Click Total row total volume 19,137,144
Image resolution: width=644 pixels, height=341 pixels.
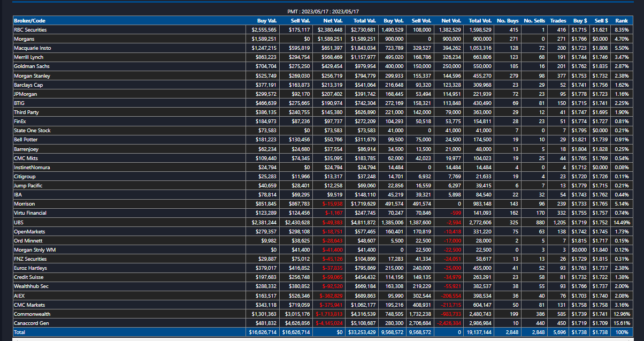pos(479,332)
